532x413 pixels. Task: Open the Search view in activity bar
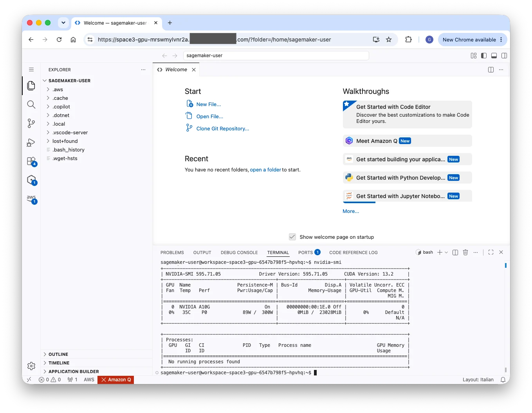click(x=31, y=105)
